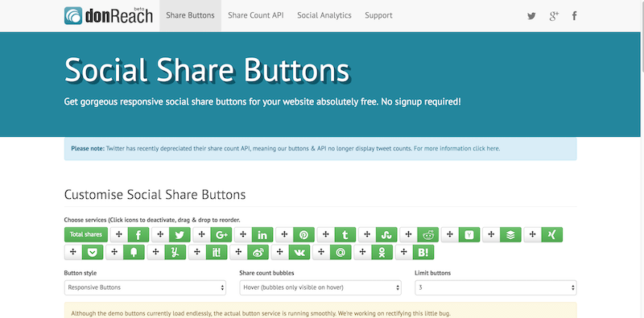Open the Share count bubbles dropdown
644x318 pixels.
(320, 287)
